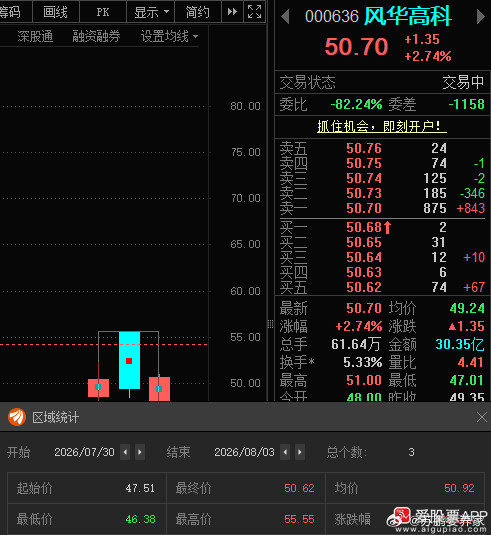Click the 金额 value 30.35亿
Viewport: 491px width, 535px height.
(460, 344)
